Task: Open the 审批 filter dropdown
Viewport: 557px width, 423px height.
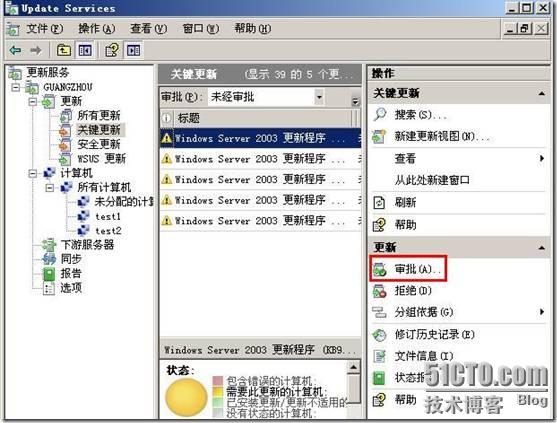Action: coord(319,97)
